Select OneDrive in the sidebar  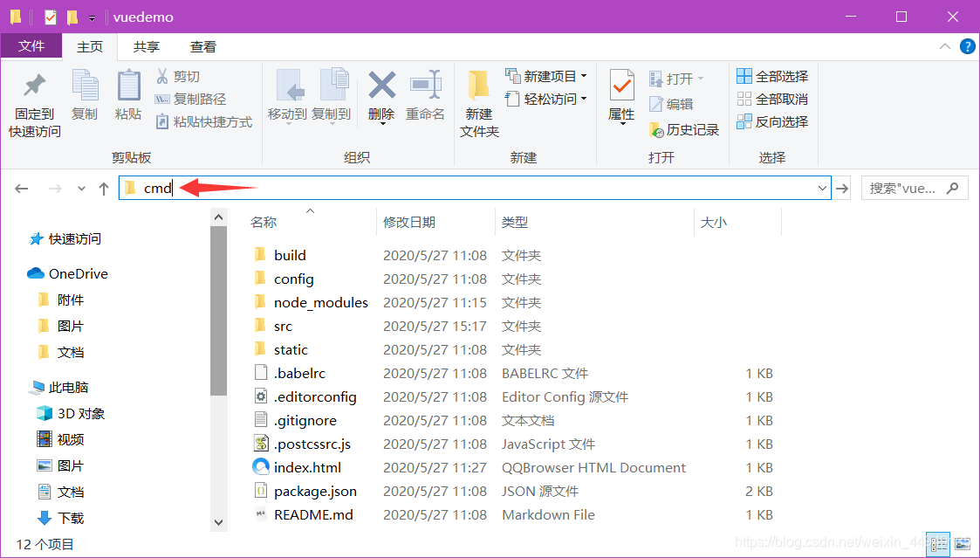click(67, 273)
